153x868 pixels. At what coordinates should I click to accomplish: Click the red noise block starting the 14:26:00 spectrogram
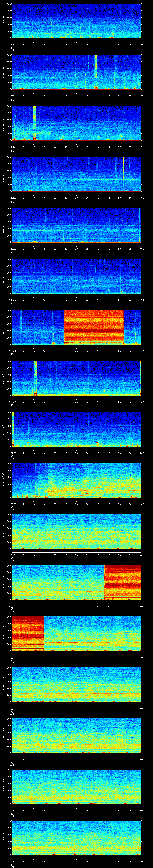click(28, 633)
